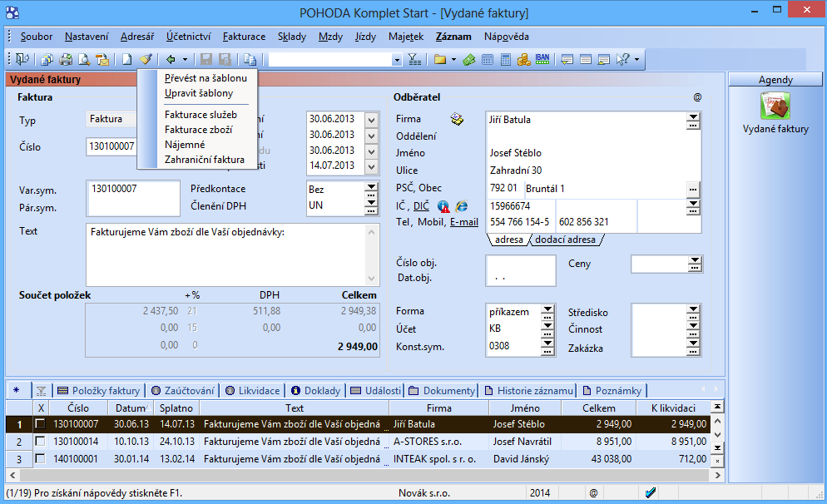Viewport: 827px width, 504px height.
Task: Open the Historie záznamu tab
Action: coord(529,391)
